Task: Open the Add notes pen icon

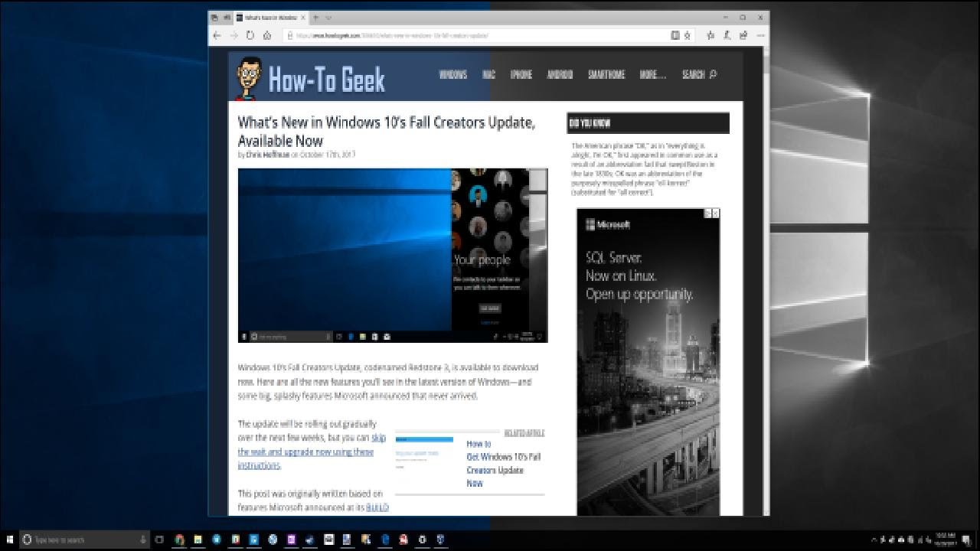Action: 727,35
